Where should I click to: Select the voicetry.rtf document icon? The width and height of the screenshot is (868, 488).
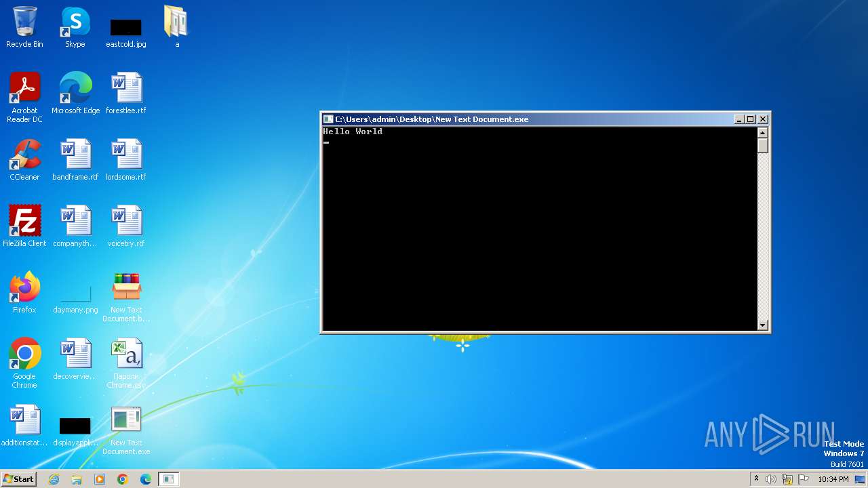[126, 226]
